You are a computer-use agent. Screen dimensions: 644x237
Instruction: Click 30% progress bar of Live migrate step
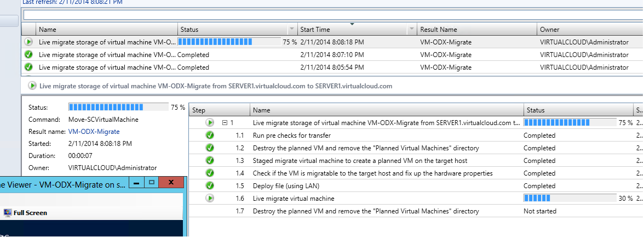570,199
